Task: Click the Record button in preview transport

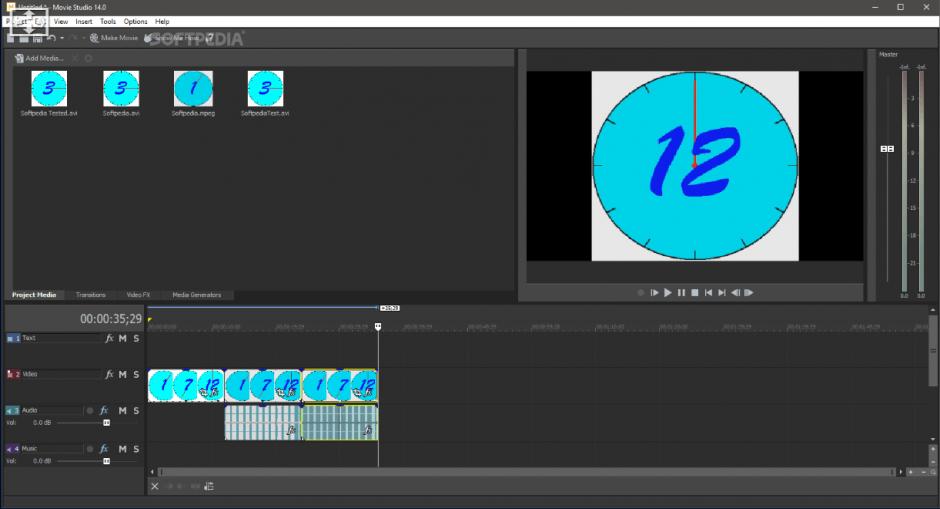Action: tap(641, 293)
